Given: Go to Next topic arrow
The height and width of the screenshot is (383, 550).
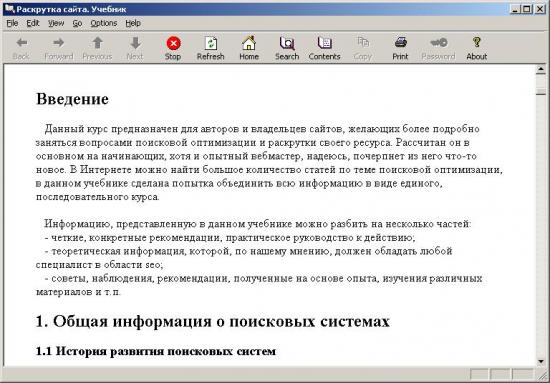Looking at the screenshot, I should click(135, 43).
